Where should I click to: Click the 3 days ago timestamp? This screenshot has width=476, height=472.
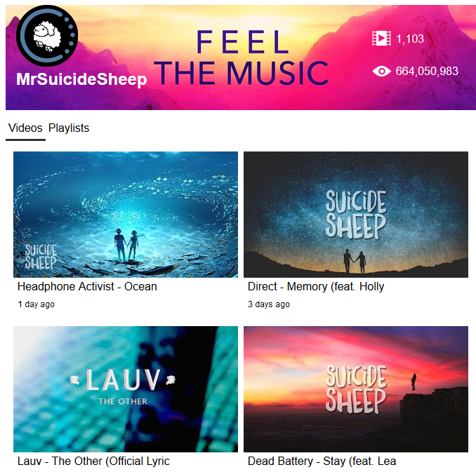269,304
